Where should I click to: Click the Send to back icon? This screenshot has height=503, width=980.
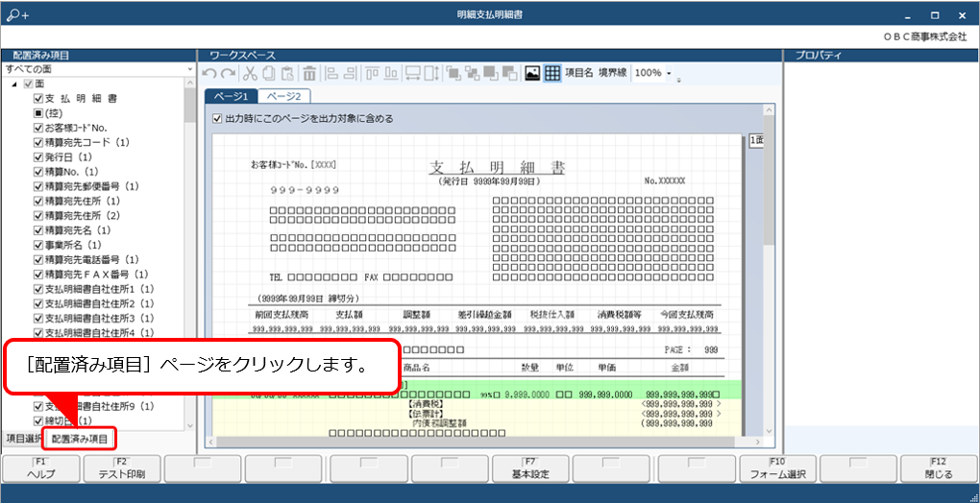pyautogui.click(x=472, y=73)
